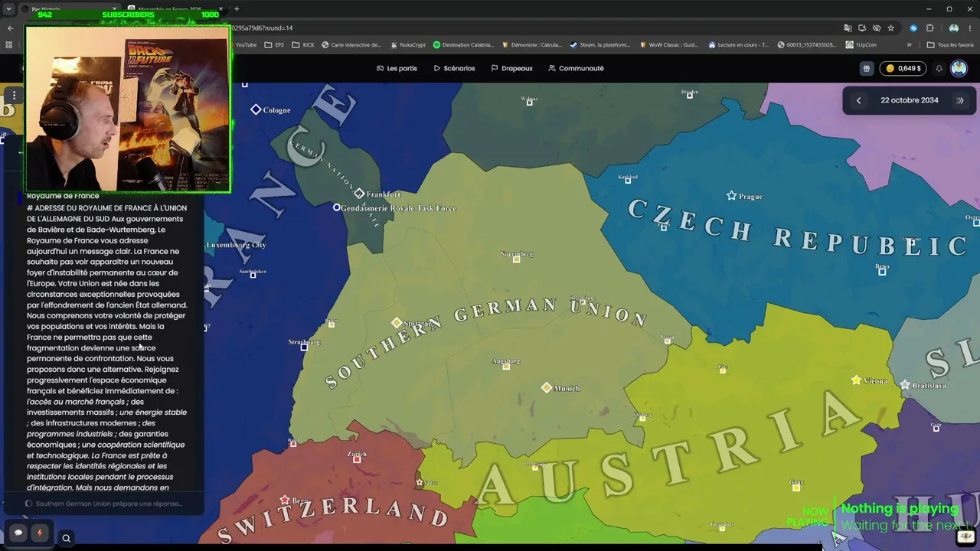980x551 pixels.
Task: Select the Augsburg city marker
Action: [505, 367]
